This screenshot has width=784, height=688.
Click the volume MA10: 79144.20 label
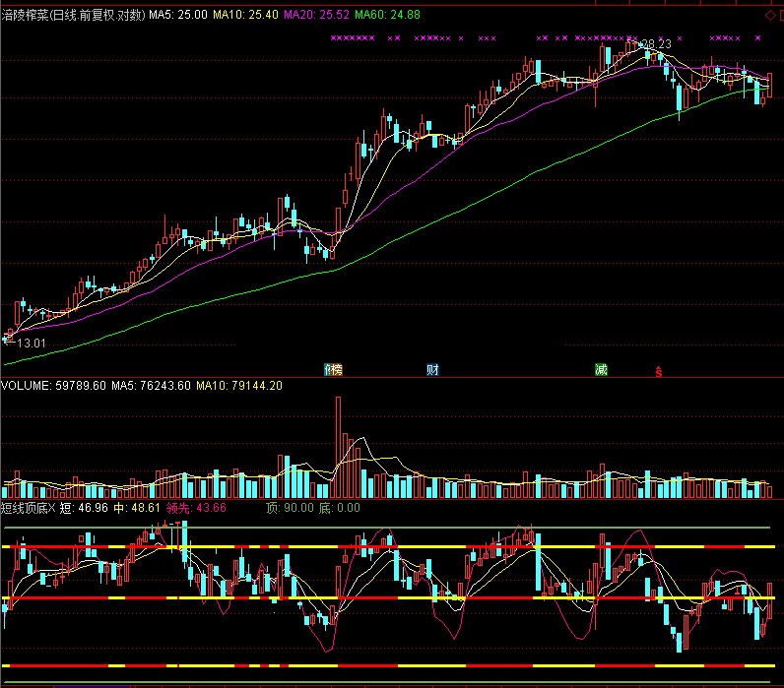click(239, 386)
